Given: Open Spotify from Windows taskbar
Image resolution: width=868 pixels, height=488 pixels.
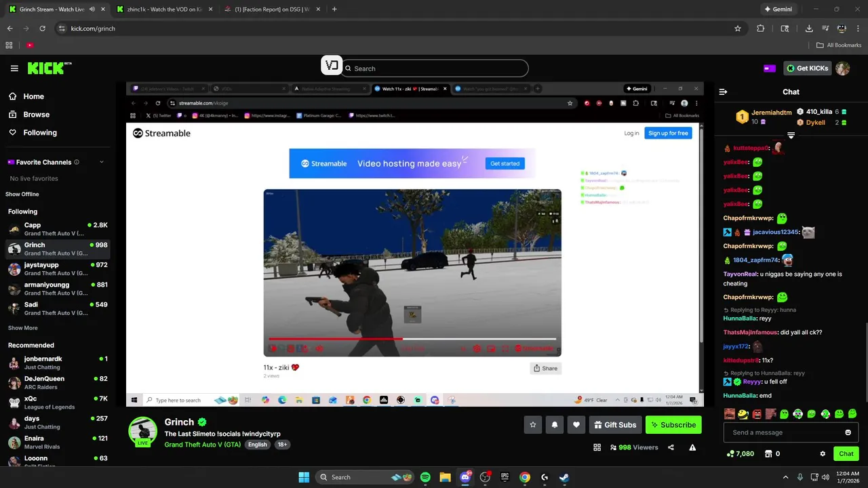Looking at the screenshot, I should (425, 477).
